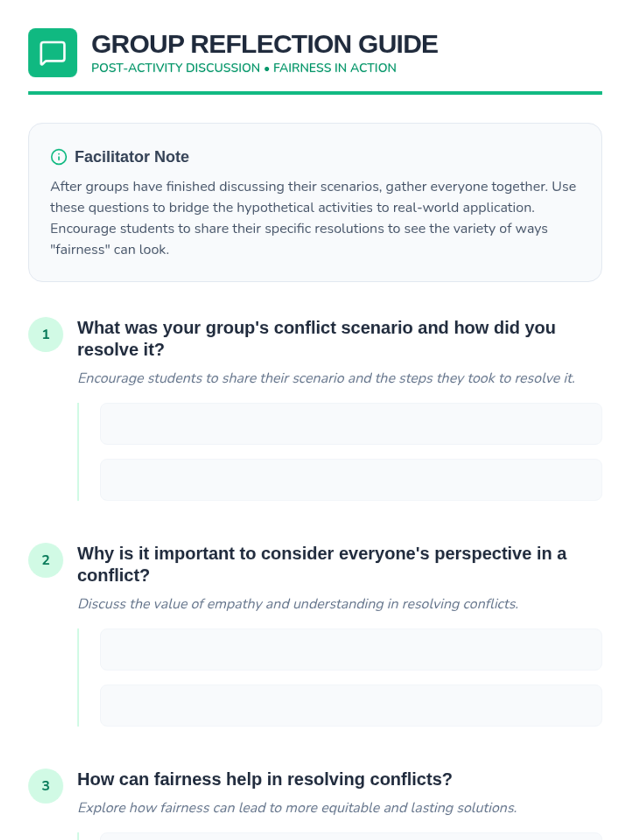Click the info icon beside Facilitator Note
Image resolution: width=630 pixels, height=840 pixels.
pos(59,157)
